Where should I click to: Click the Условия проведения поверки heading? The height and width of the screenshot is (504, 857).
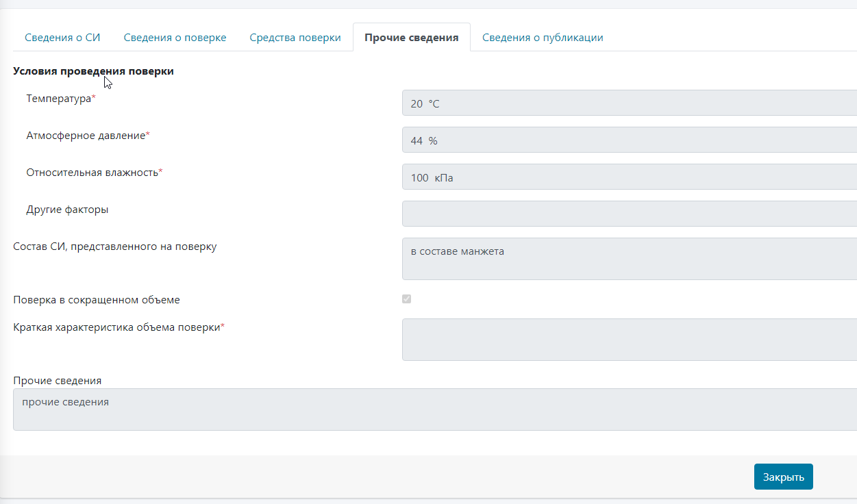coord(93,71)
